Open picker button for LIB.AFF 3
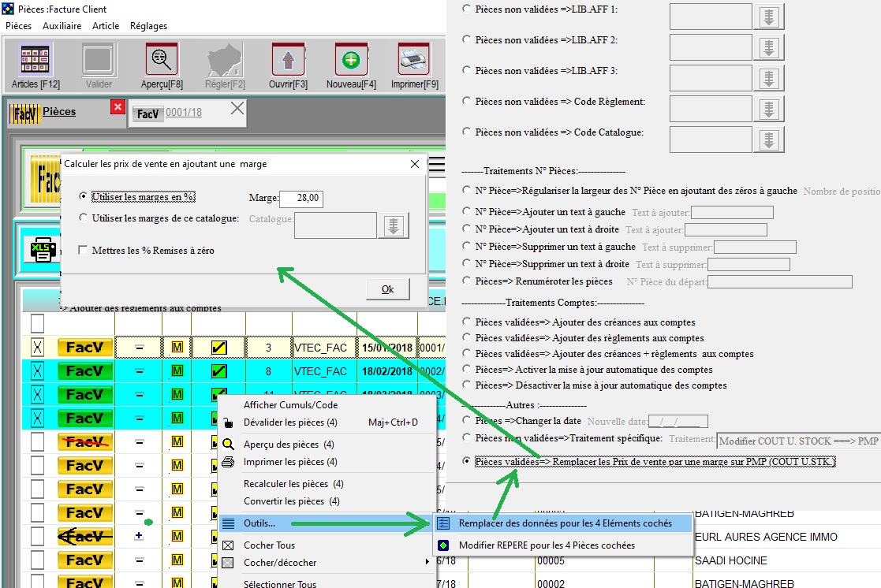This screenshot has width=881, height=588. pos(769,78)
